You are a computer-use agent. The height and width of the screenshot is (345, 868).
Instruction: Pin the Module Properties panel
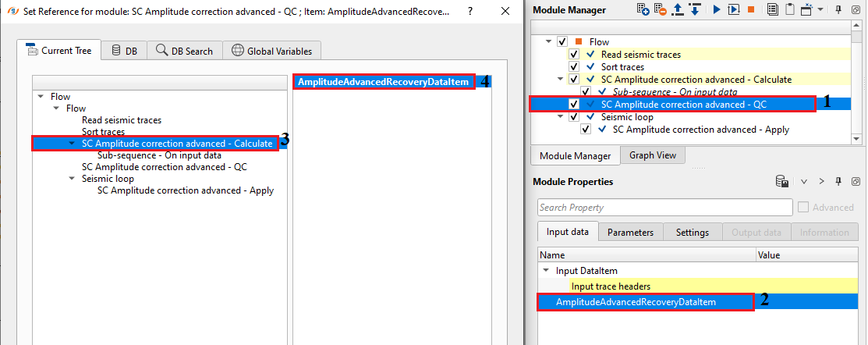click(x=838, y=182)
